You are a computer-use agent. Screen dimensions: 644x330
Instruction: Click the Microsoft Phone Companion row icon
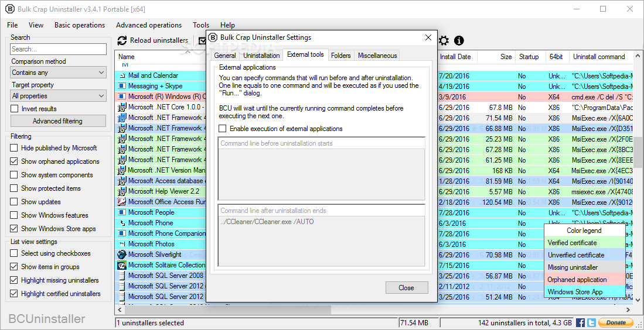tap(121, 233)
